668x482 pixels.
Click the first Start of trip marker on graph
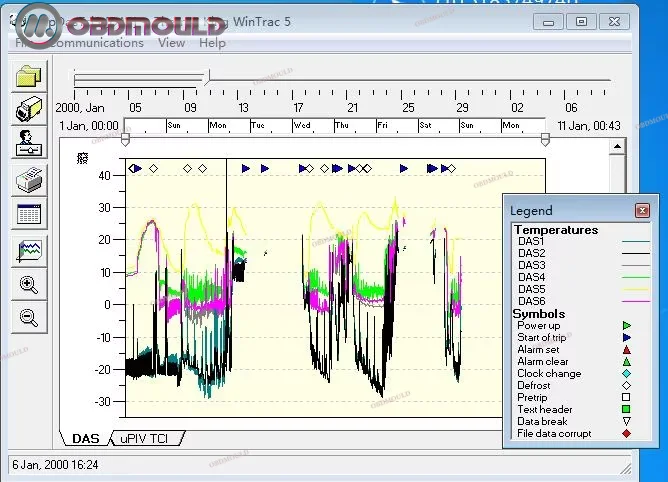click(x=137, y=169)
